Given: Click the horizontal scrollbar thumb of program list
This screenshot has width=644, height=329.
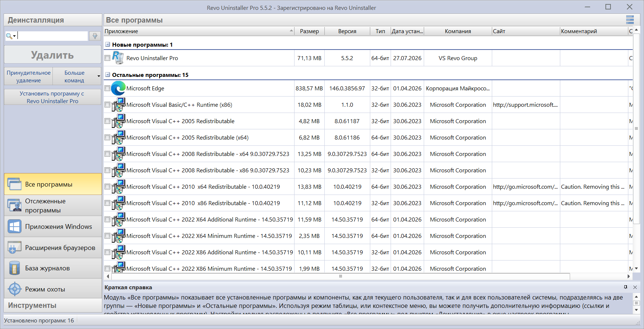Looking at the screenshot, I should [x=340, y=276].
